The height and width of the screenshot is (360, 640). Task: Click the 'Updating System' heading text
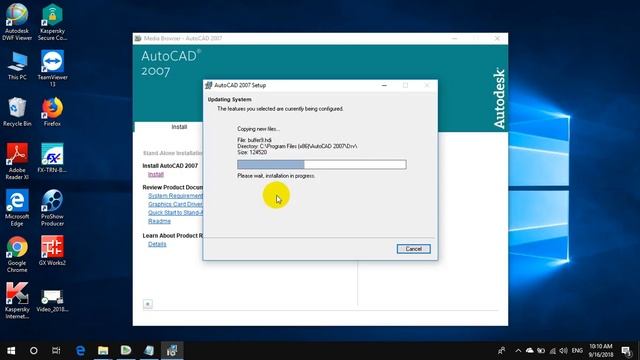[229, 100]
